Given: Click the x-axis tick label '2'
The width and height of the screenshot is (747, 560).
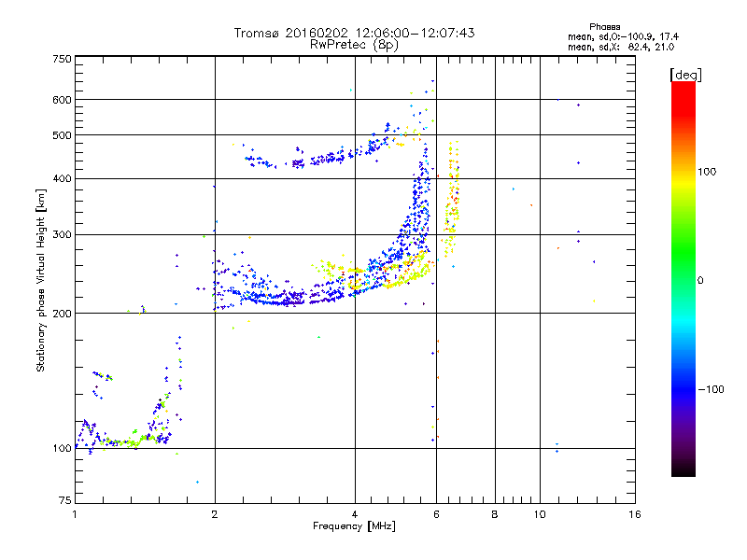Looking at the screenshot, I should coord(215,514).
